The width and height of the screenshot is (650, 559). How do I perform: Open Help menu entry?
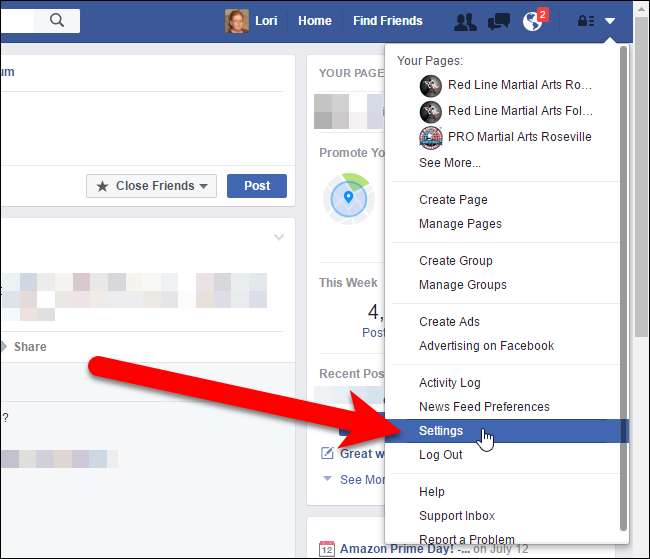pos(432,492)
